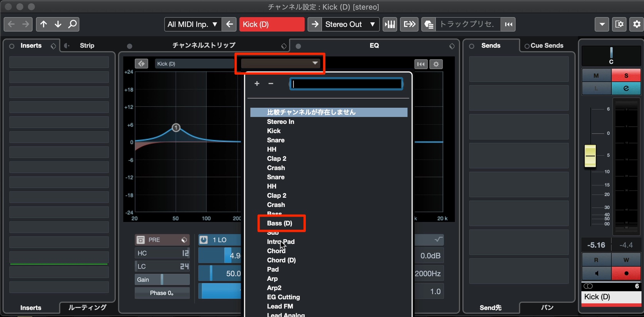Image resolution: width=644 pixels, height=317 pixels.
Task: Reset the EQ with the rewind icon
Action: point(421,64)
